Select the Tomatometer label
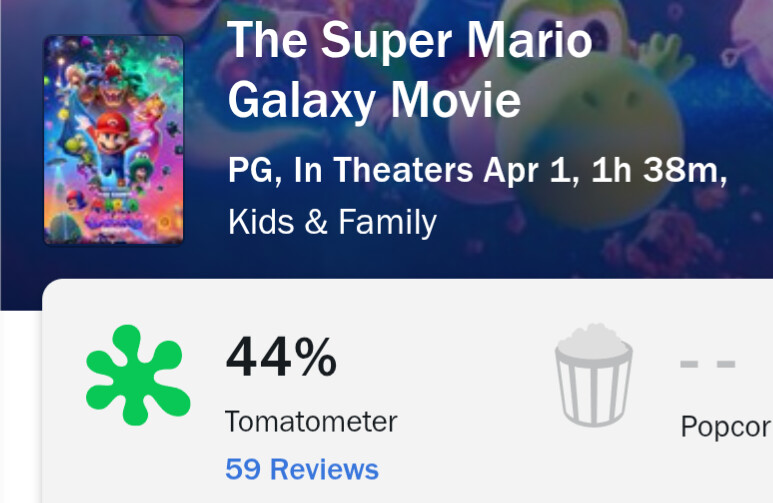The width and height of the screenshot is (773, 503). click(310, 421)
